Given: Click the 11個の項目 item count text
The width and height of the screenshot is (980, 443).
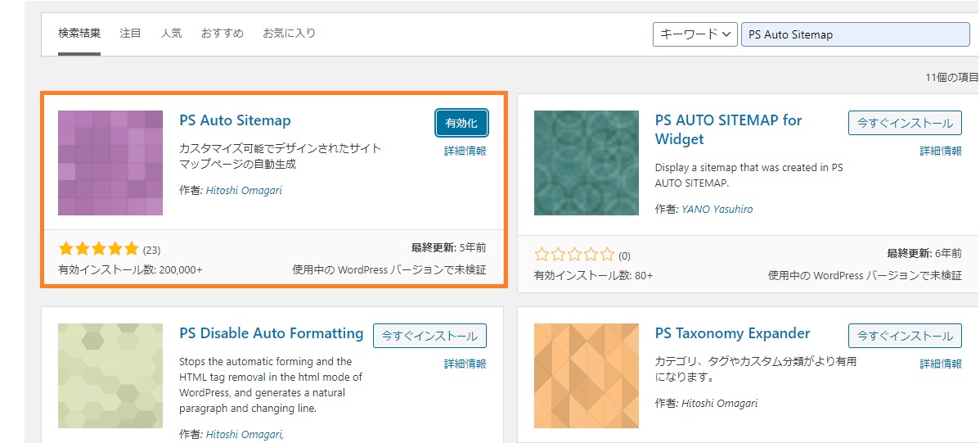Looking at the screenshot, I should click(951, 78).
